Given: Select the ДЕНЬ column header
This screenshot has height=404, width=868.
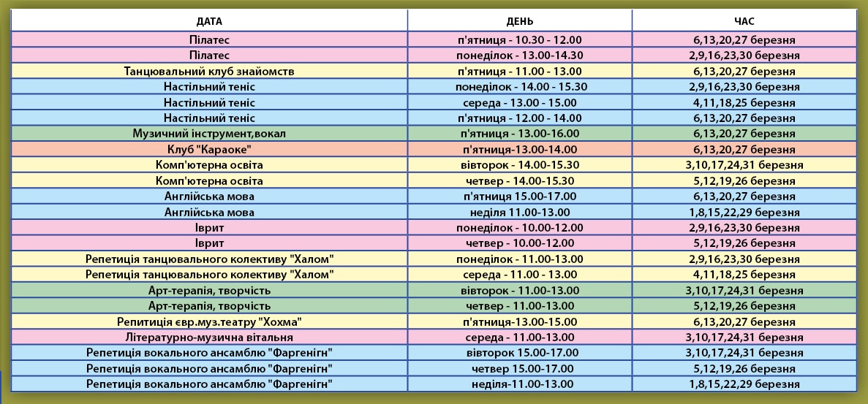Looking at the screenshot, I should 519,20.
